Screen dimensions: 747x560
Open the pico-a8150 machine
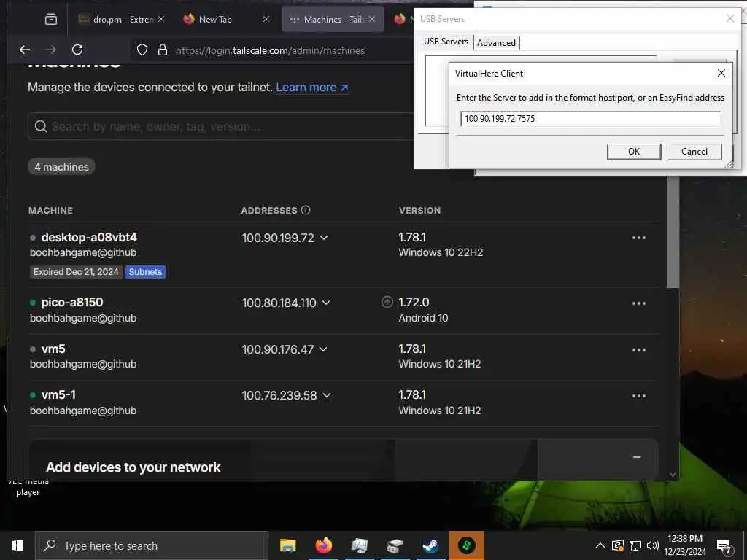click(x=72, y=302)
